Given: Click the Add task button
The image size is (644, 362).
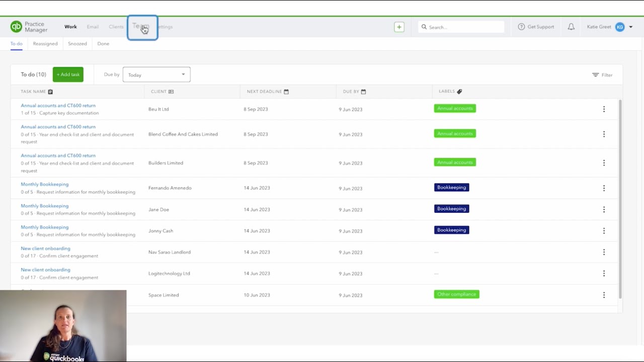Looking at the screenshot, I should pyautogui.click(x=68, y=74).
